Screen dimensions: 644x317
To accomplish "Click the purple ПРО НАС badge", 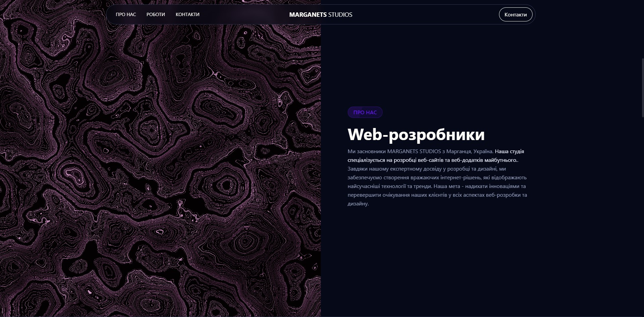I will click(365, 112).
